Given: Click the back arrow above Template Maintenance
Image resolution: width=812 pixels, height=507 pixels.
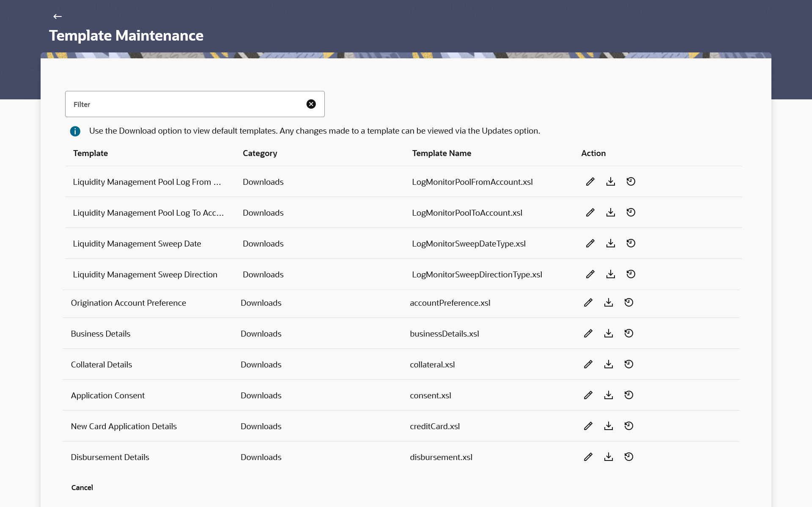Looking at the screenshot, I should pos(58,16).
